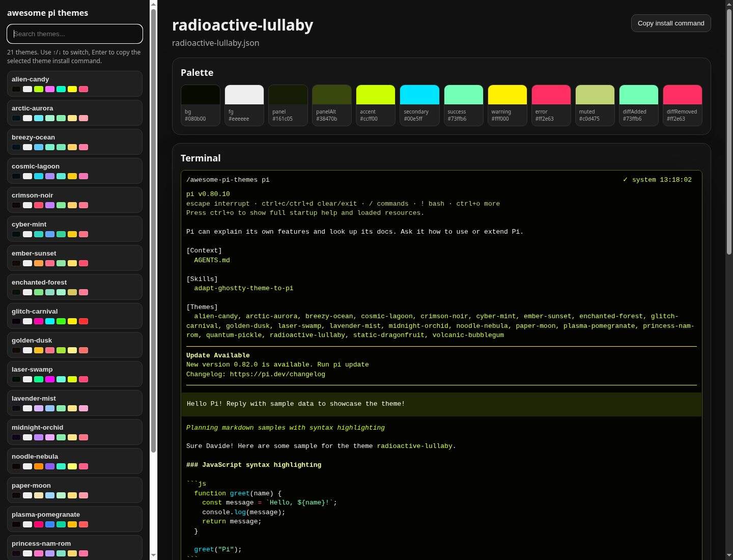Pick the cyber-mint theme
This screenshot has height=560, width=733.
(75, 229)
